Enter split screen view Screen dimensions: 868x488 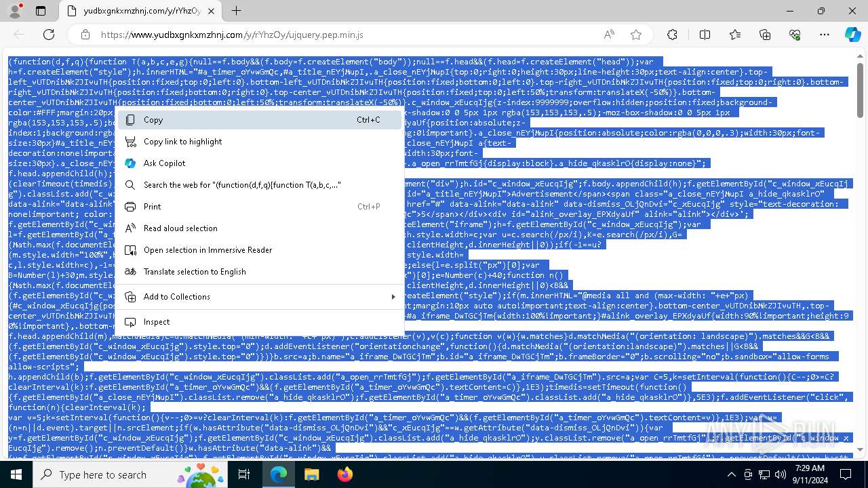tap(705, 35)
